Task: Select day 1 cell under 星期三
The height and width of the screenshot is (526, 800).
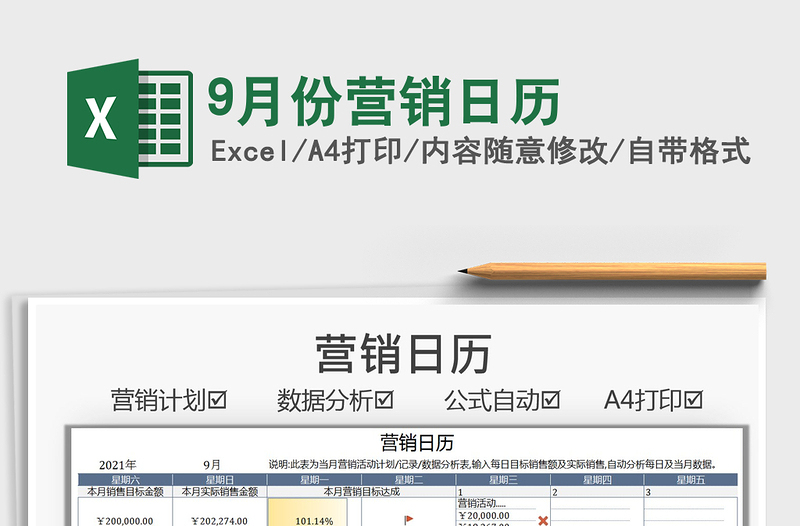Action: [503, 492]
